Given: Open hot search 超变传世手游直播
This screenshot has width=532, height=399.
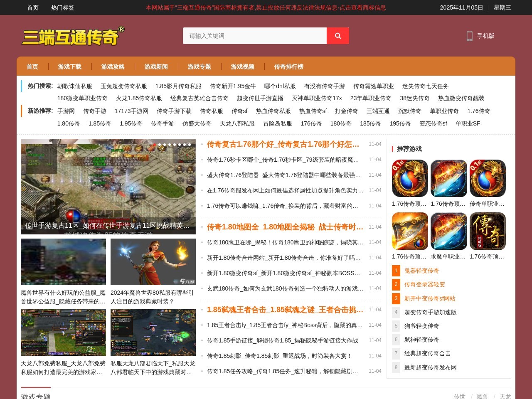Looking at the screenshot, I should pyautogui.click(x=260, y=98).
